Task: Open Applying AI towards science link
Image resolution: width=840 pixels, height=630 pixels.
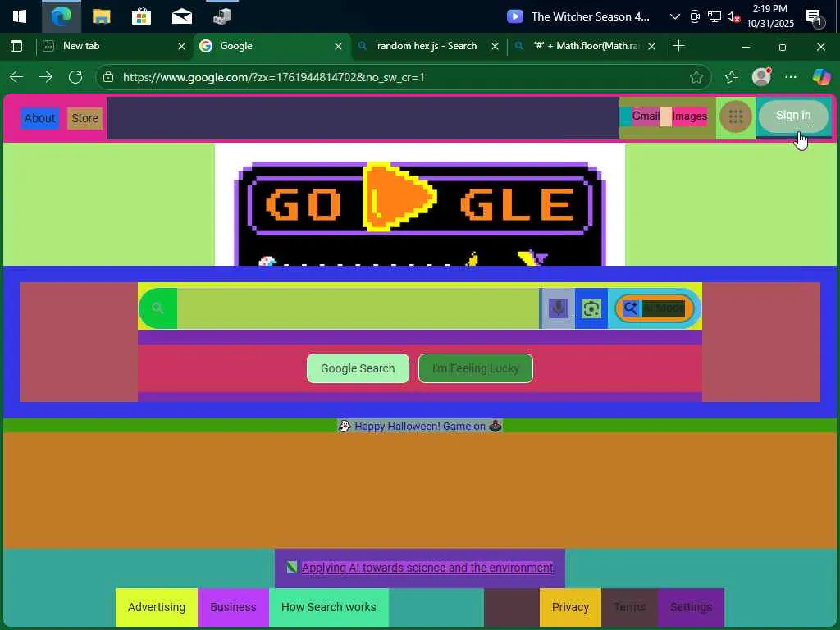Action: [x=427, y=568]
